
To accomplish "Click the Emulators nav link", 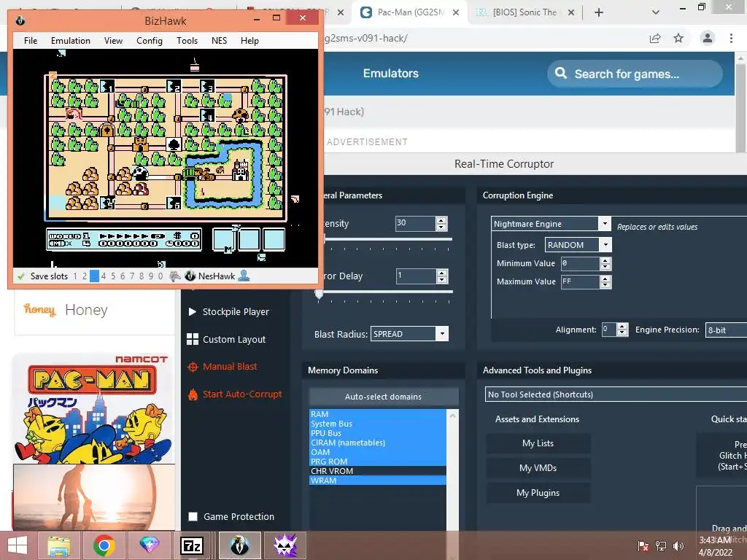I will coord(391,74).
